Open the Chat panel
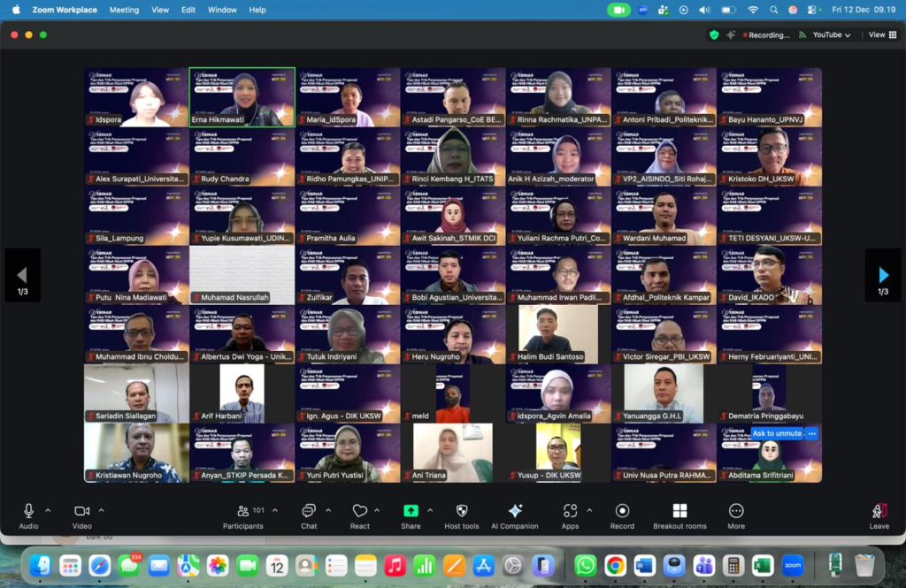The height and width of the screenshot is (588, 906). [309, 511]
